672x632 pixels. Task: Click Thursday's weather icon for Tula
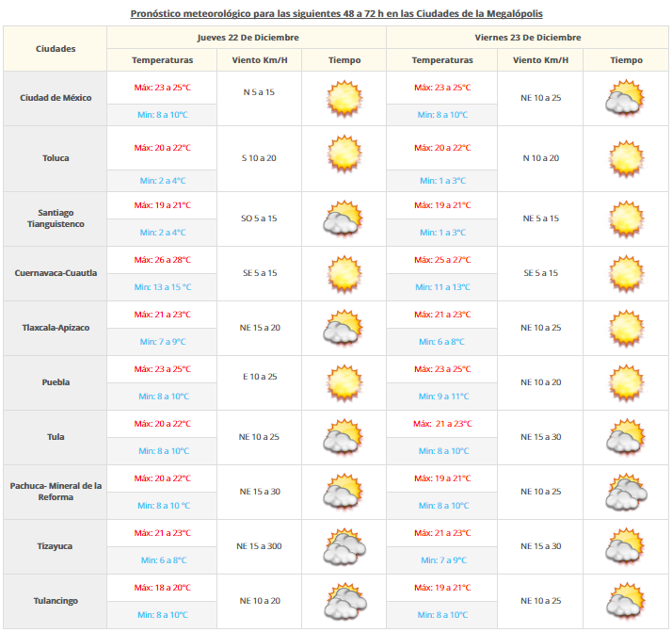pos(344,437)
